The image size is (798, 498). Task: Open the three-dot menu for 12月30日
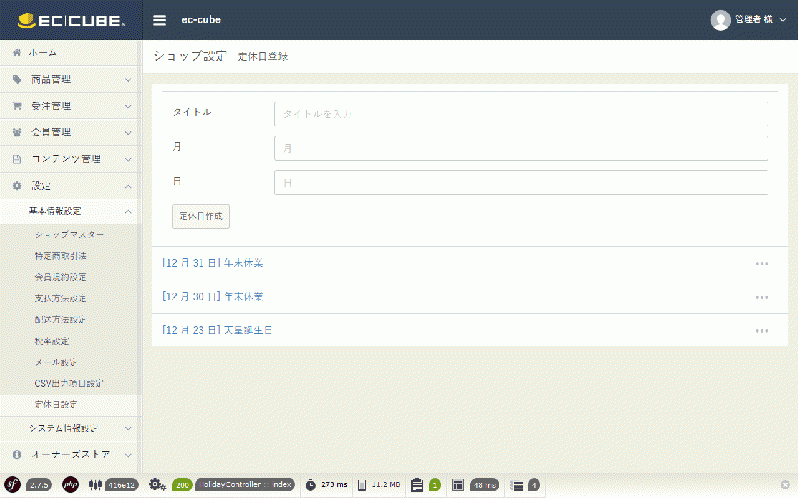(x=761, y=297)
